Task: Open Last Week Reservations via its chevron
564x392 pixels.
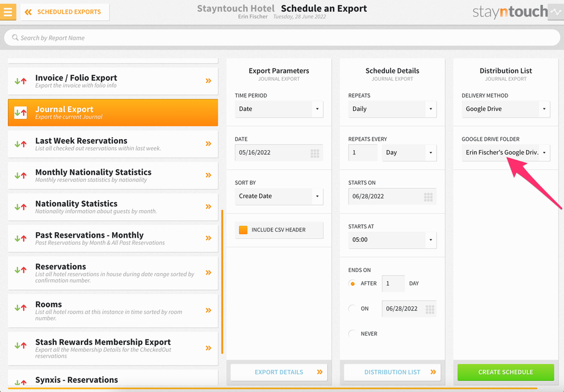Action: tap(208, 144)
